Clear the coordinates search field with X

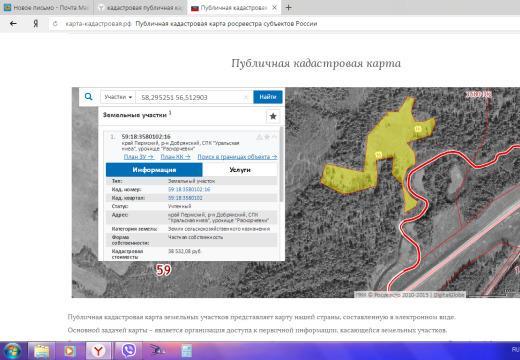click(x=246, y=97)
